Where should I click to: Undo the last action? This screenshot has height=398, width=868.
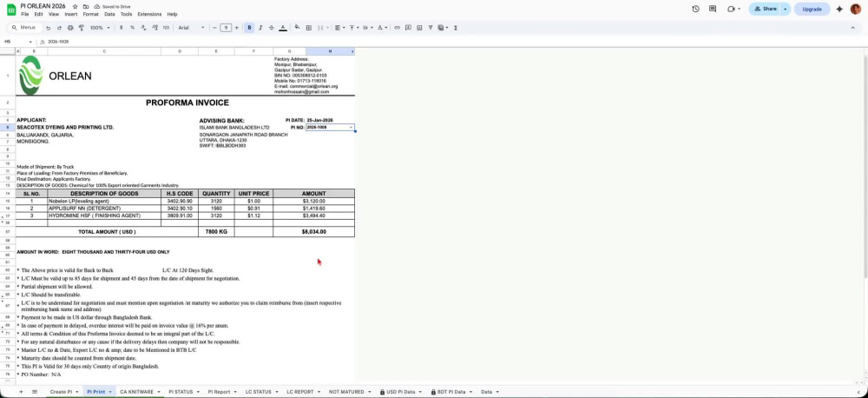48,28
